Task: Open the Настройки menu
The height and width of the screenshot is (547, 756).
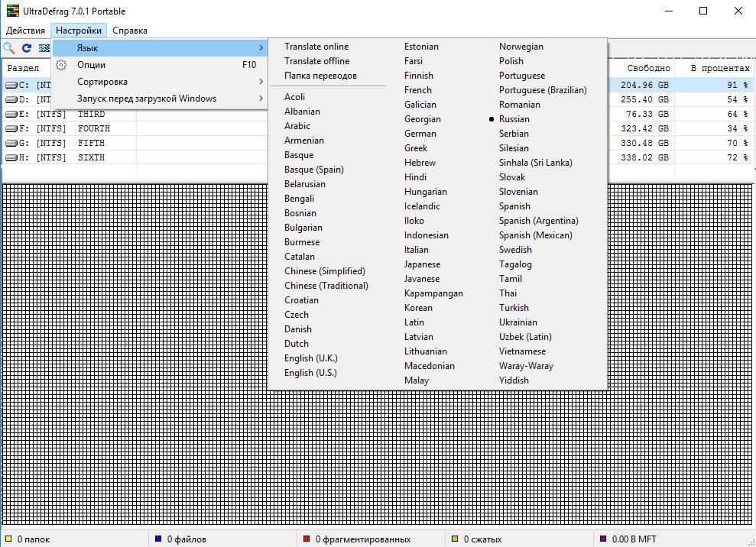Action: click(79, 31)
